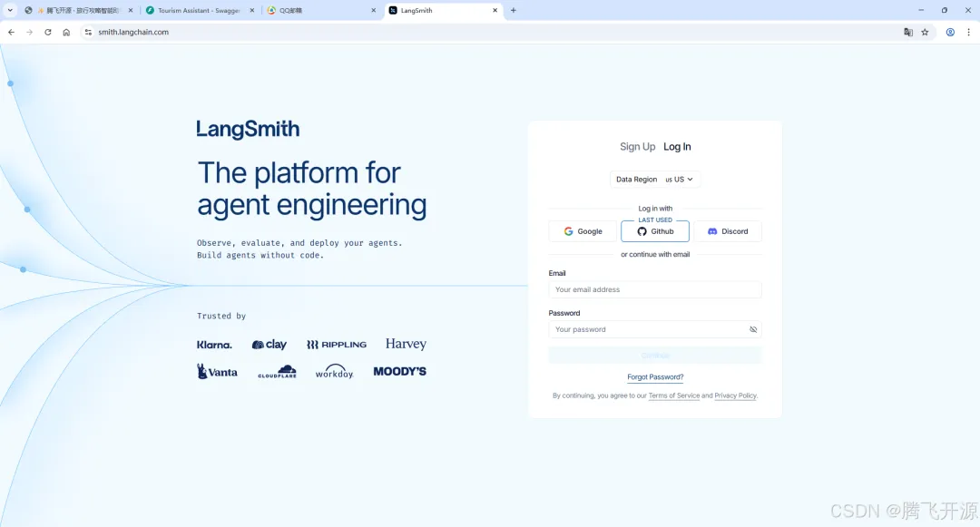Reload the page with refresh icon
Image resolution: width=980 pixels, height=527 pixels.
pyautogui.click(x=47, y=32)
